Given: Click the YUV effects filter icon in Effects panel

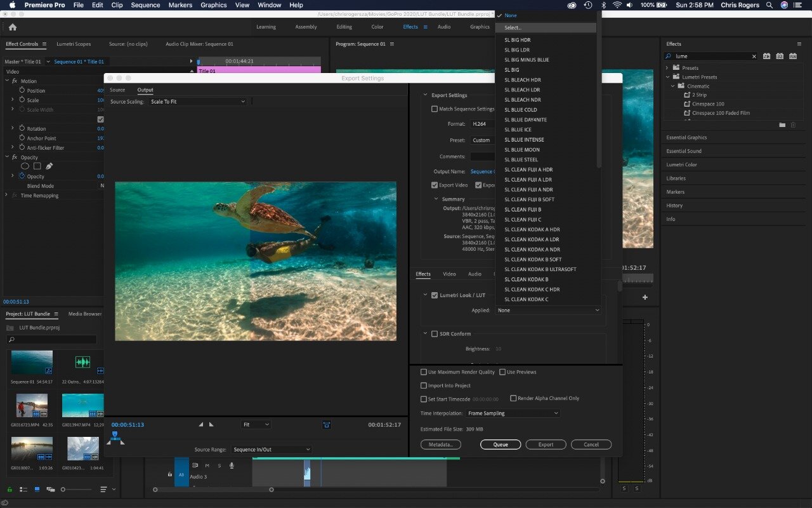Looking at the screenshot, I should tap(793, 57).
